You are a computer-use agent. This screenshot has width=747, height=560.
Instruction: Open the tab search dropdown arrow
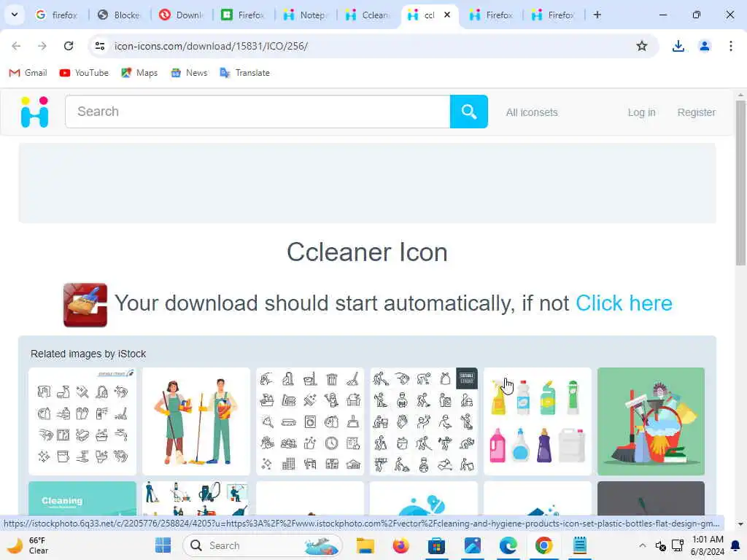click(x=15, y=15)
